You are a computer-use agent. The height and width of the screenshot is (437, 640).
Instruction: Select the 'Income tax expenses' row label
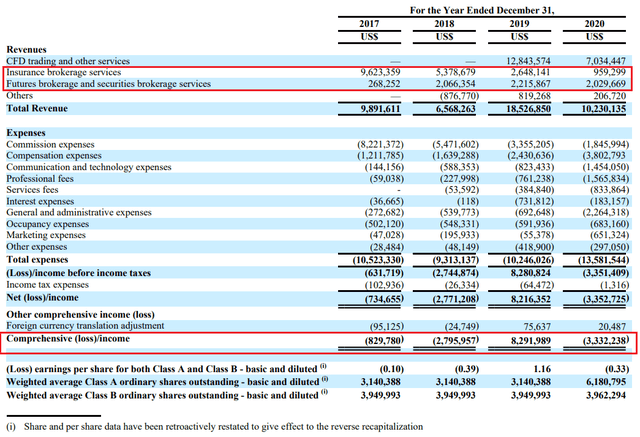tap(47, 285)
